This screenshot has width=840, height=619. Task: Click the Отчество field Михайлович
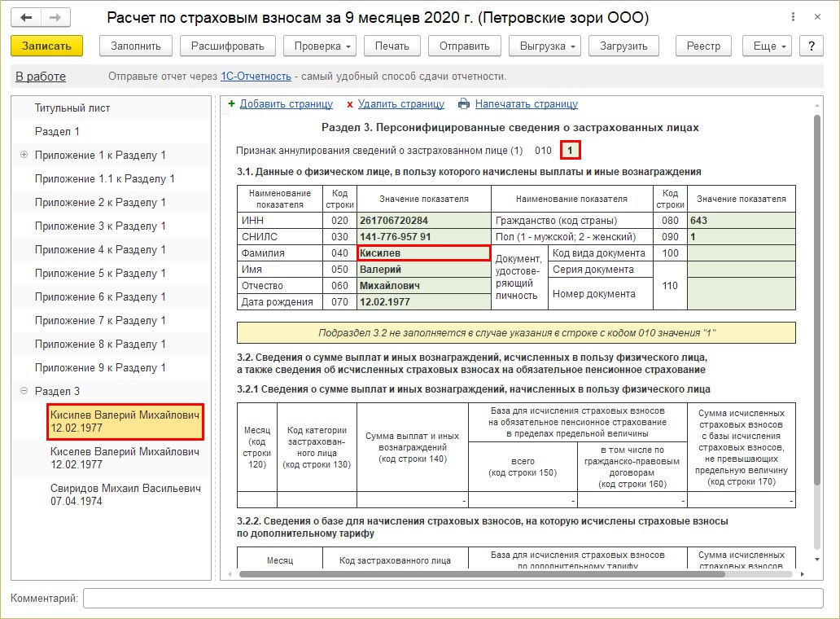pyautogui.click(x=424, y=286)
